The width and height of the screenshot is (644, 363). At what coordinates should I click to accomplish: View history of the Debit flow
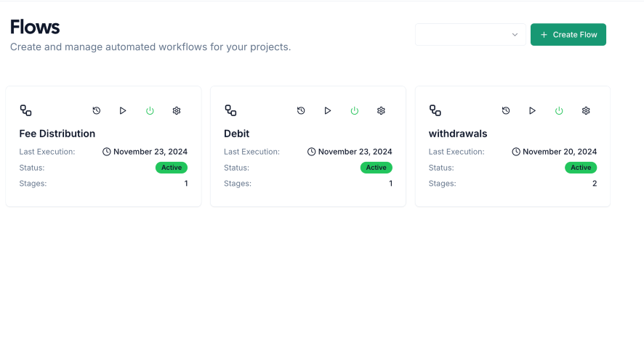click(301, 110)
